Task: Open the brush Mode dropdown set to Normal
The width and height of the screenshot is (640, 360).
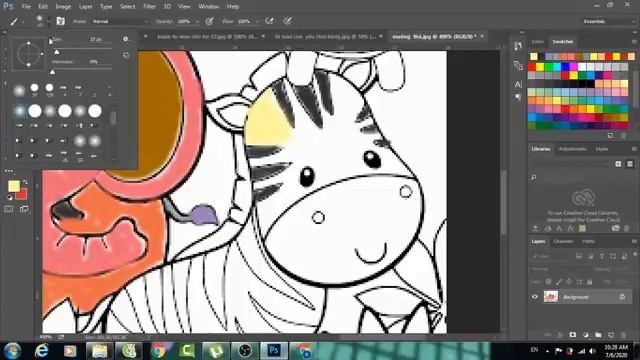Action: click(120, 21)
